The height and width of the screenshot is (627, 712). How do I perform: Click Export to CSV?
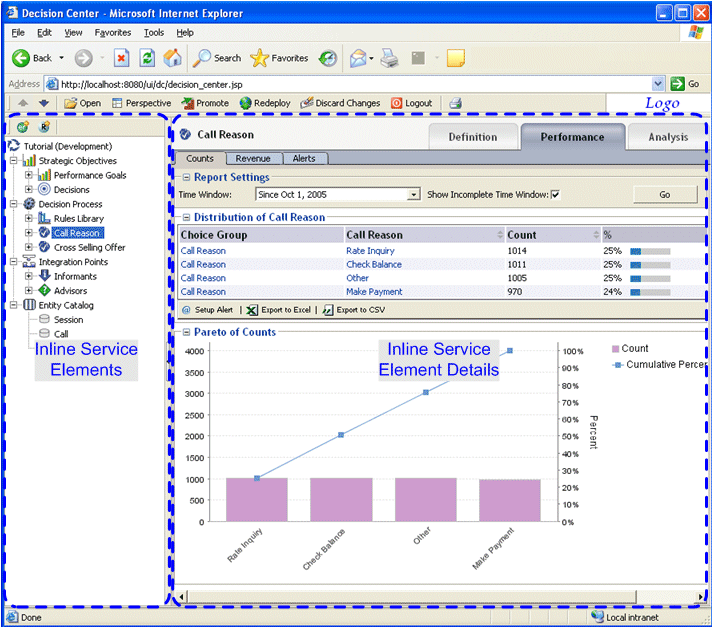click(353, 310)
